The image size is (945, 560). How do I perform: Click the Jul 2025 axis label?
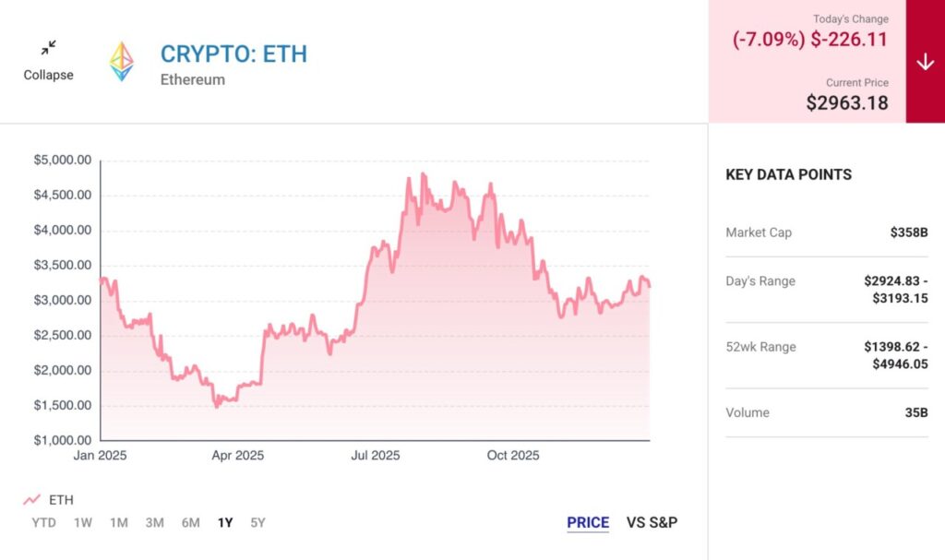(x=375, y=456)
